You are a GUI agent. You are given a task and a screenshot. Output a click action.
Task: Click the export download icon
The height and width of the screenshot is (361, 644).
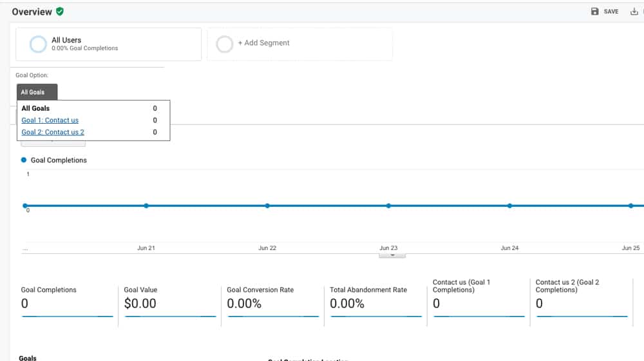click(x=634, y=12)
